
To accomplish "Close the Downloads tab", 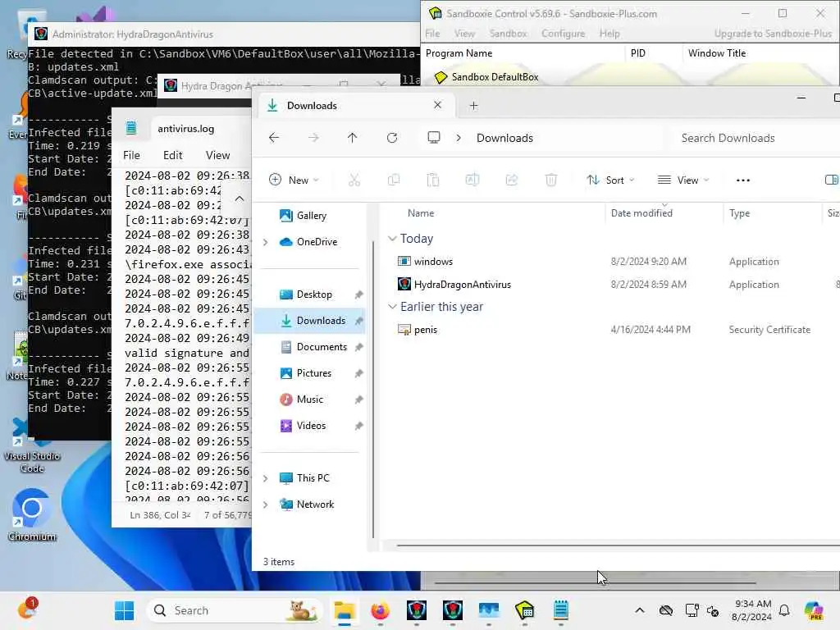I will (438, 105).
